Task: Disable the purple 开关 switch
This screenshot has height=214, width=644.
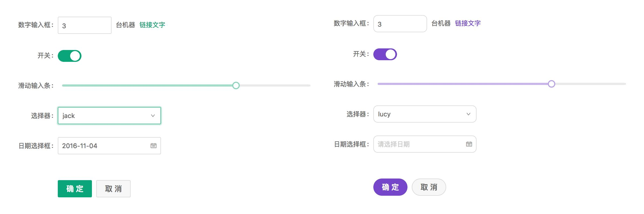Action: [385, 54]
